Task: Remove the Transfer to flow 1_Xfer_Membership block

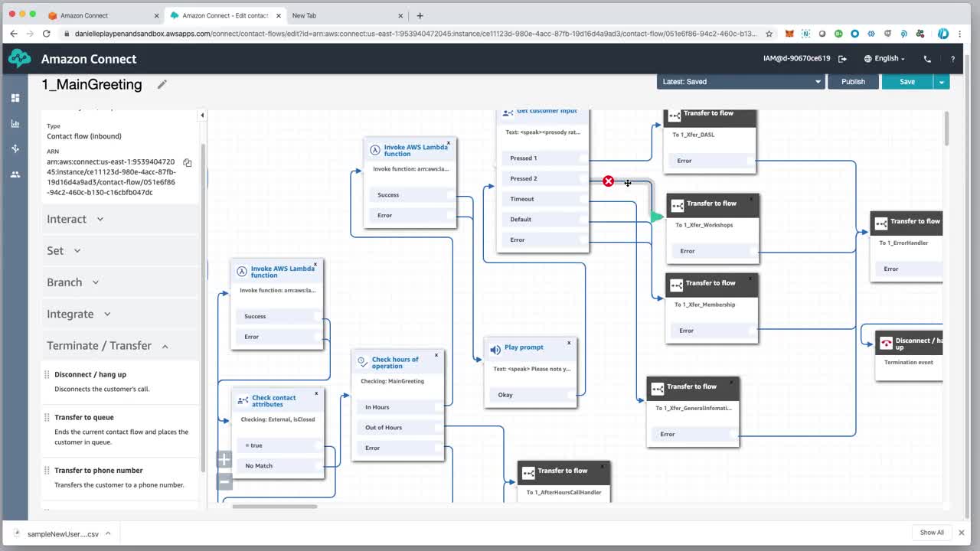Action: coord(750,279)
